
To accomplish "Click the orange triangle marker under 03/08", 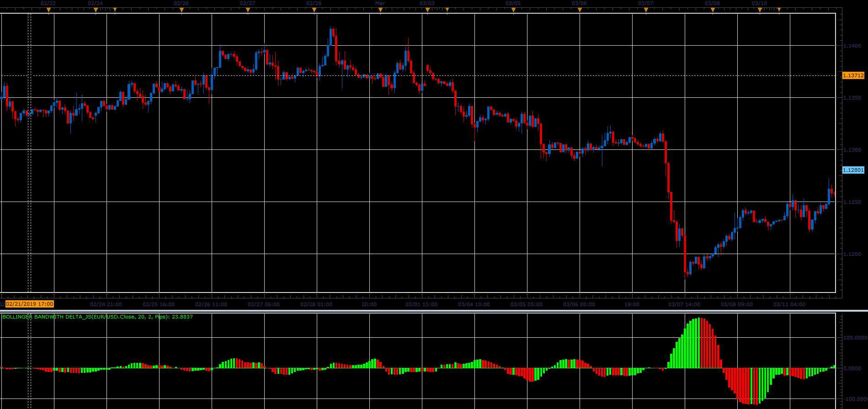I will tap(713, 10).
